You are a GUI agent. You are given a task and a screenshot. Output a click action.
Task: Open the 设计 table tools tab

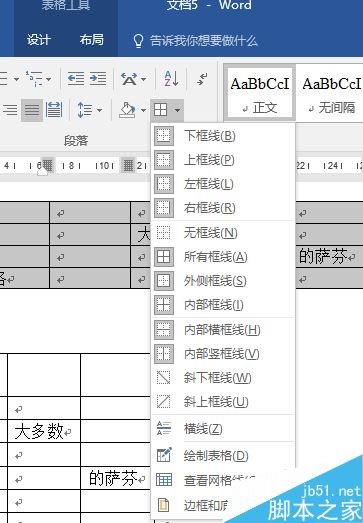click(x=39, y=40)
